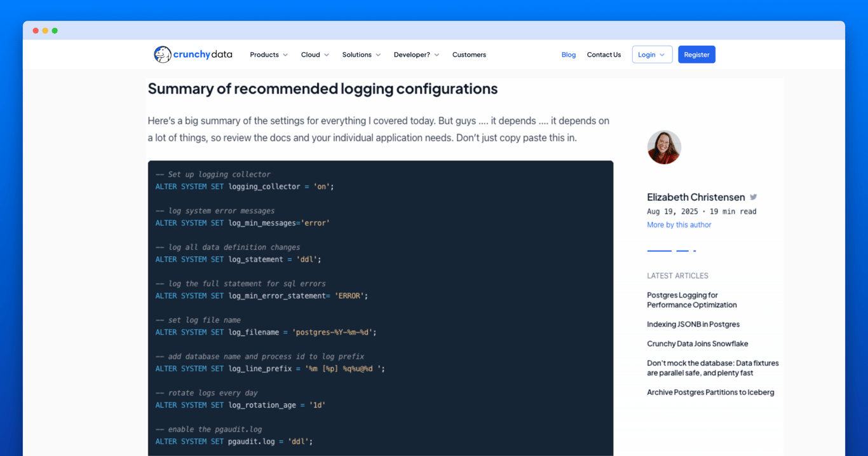The width and height of the screenshot is (868, 456).
Task: Open 'Postgres Logging for Performance Optimization' article
Action: pos(691,300)
